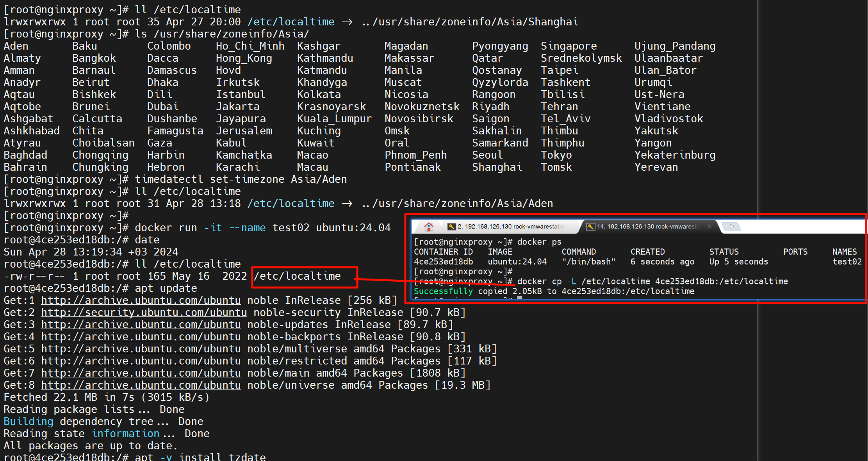868x461 pixels.
Task: Follow the Get:7 noble/main archive link
Action: pyautogui.click(x=141, y=373)
